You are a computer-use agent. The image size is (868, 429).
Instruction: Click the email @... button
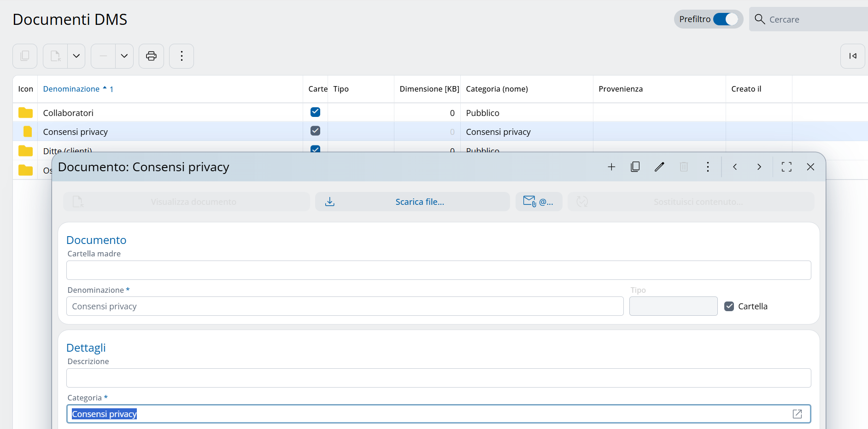[539, 202]
